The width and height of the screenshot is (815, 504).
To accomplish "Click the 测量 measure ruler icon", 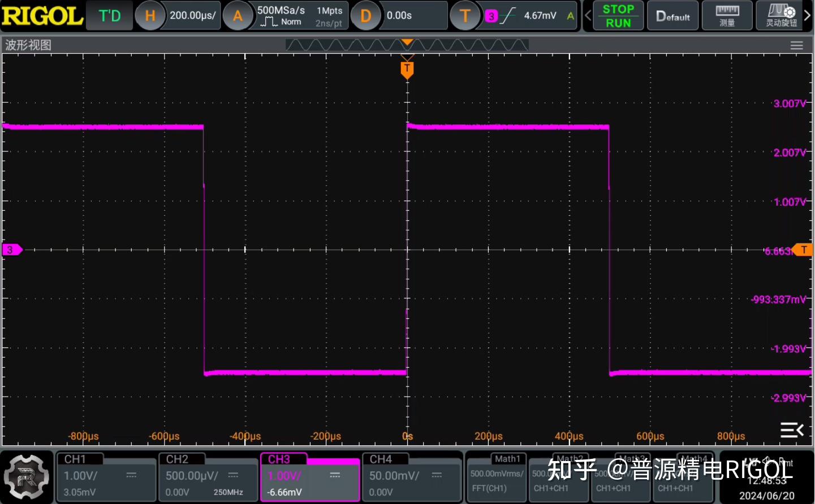I will 727,15.
